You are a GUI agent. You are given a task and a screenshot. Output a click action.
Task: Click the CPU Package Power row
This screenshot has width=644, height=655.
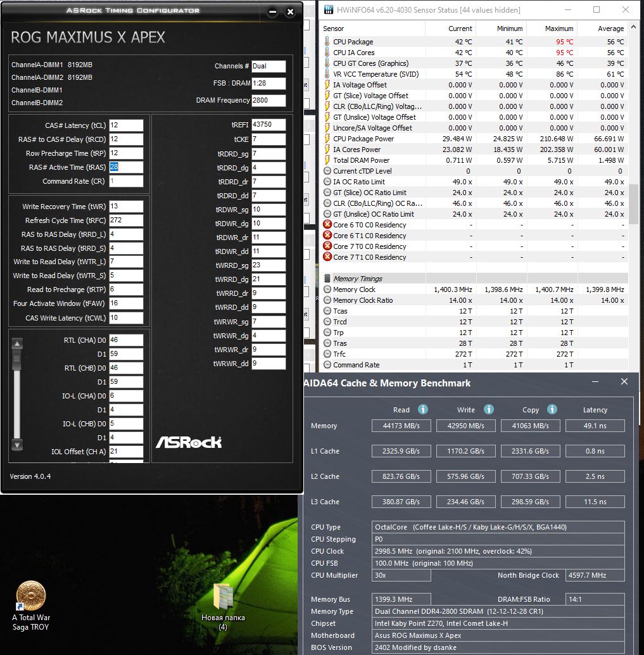(x=474, y=139)
